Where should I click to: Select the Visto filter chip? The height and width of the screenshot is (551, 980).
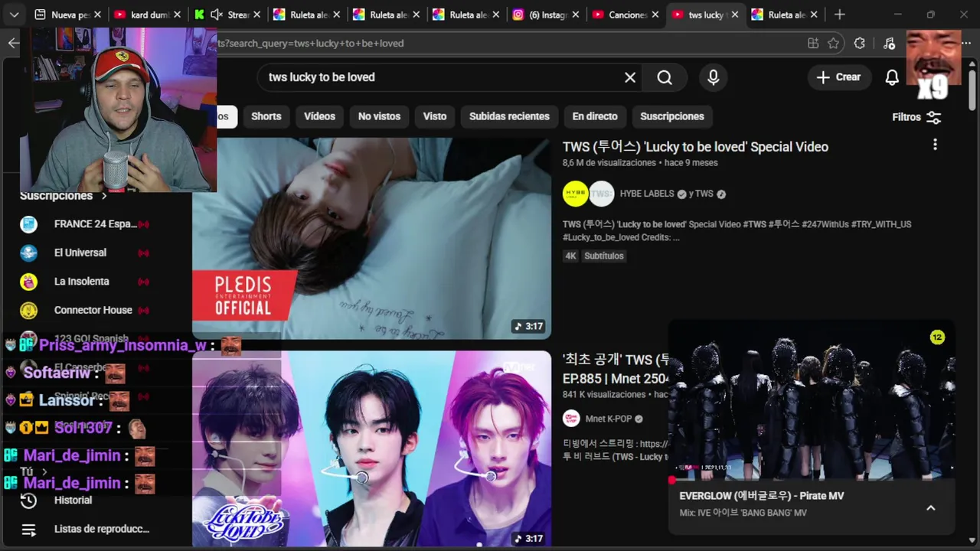(x=435, y=116)
